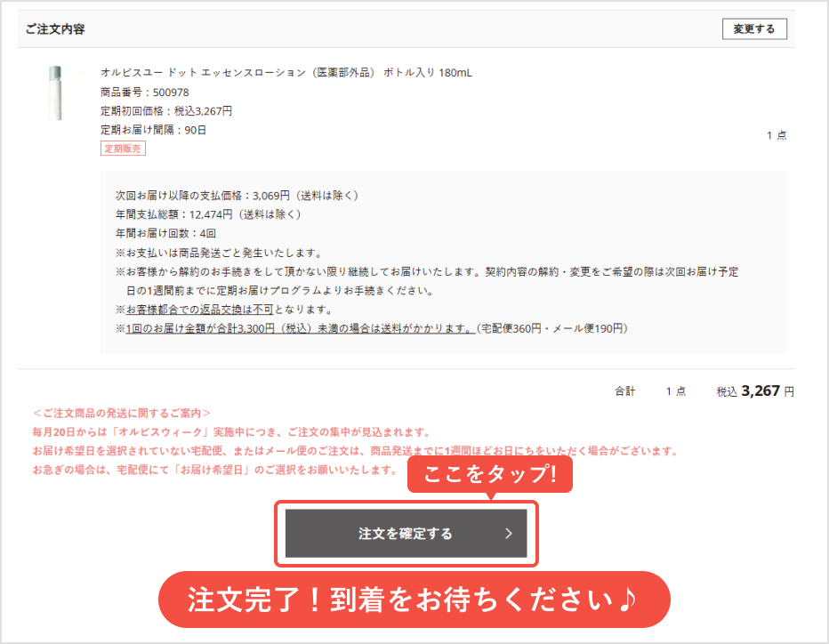The image size is (829, 644).
Task: Click the 定期販売 subscription badge
Action: (x=122, y=148)
